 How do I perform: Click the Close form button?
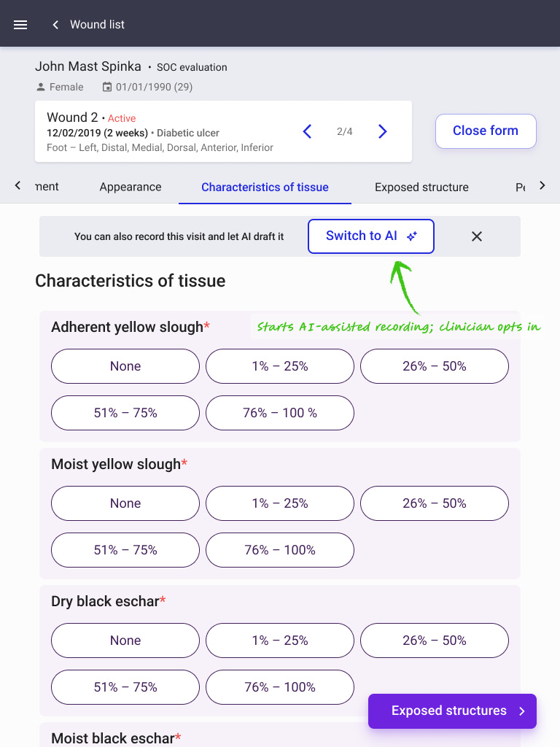[x=486, y=131]
